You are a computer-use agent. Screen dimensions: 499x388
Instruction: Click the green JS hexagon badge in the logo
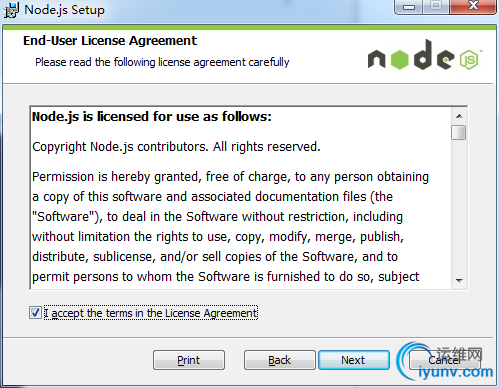469,59
